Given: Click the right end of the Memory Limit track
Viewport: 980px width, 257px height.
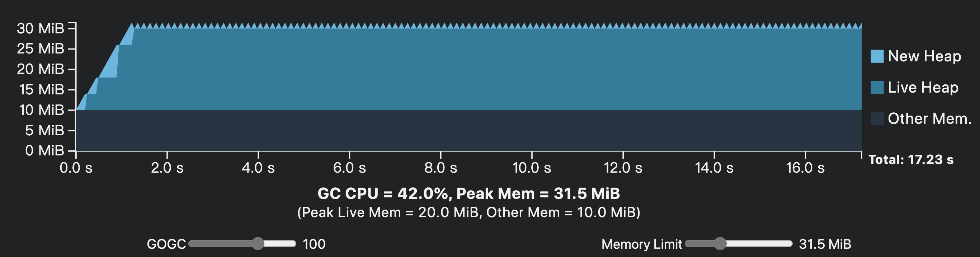Looking at the screenshot, I should [x=789, y=244].
